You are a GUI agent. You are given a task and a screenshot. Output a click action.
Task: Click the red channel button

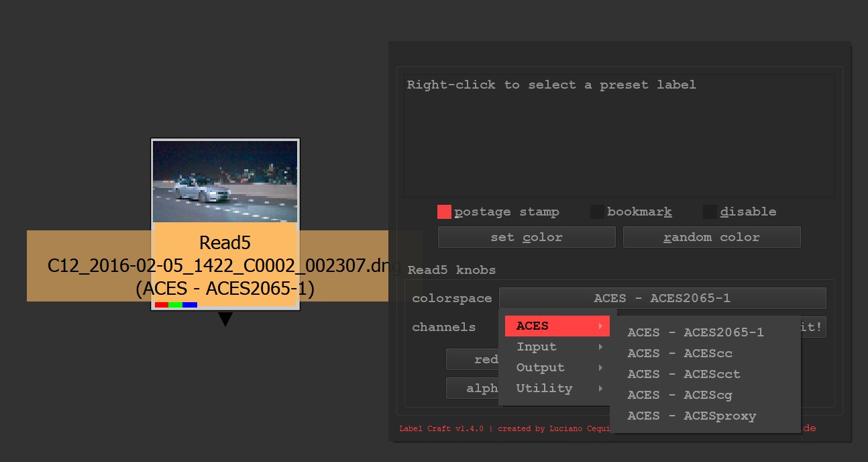474,360
